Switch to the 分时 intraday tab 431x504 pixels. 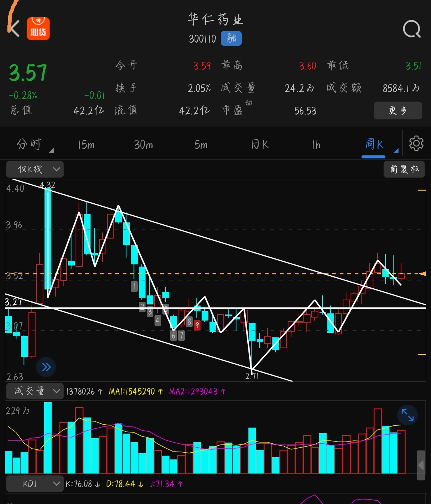click(29, 144)
